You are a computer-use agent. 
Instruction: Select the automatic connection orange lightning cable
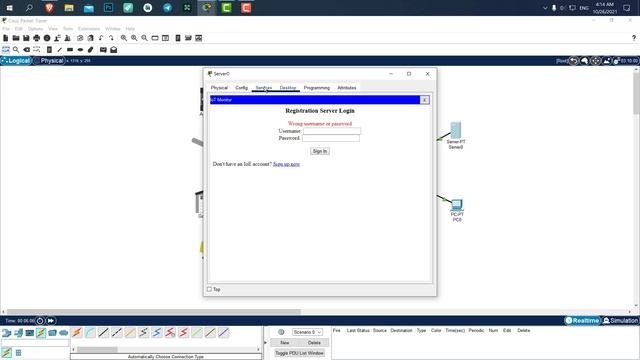click(x=77, y=333)
